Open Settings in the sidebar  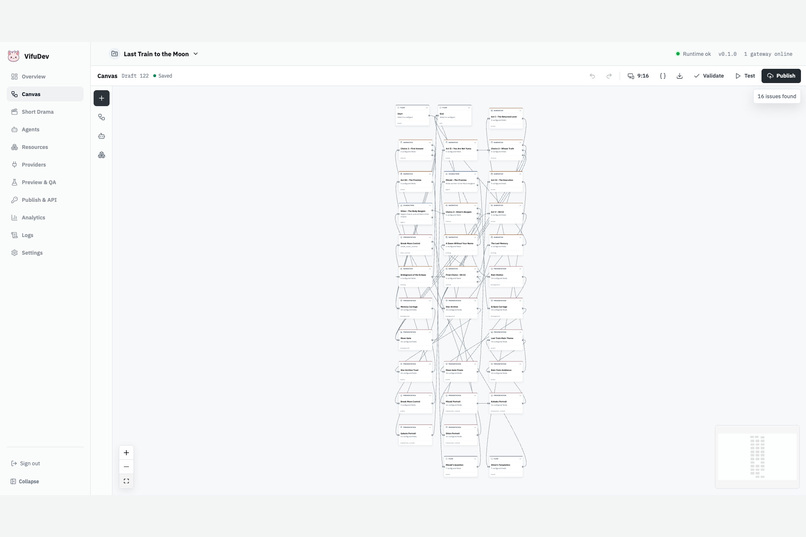click(x=45, y=253)
